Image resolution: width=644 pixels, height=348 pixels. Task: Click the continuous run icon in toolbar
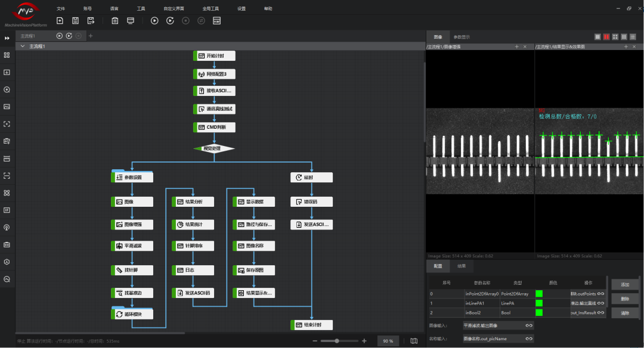[x=170, y=21]
